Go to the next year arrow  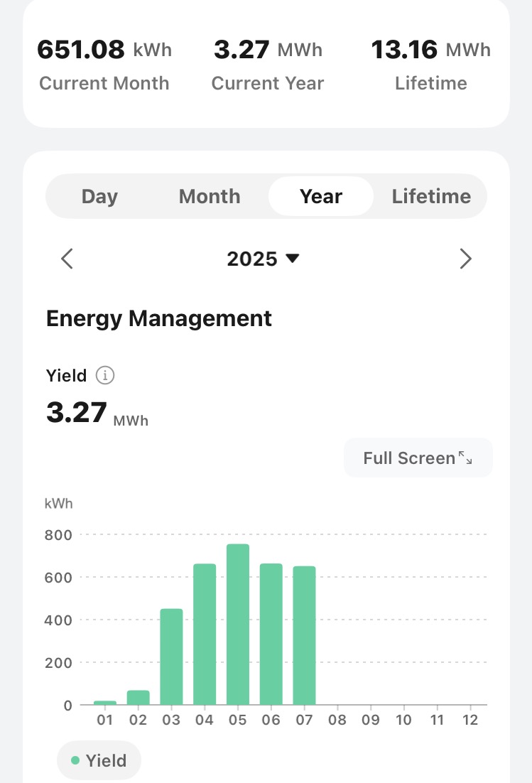465,259
